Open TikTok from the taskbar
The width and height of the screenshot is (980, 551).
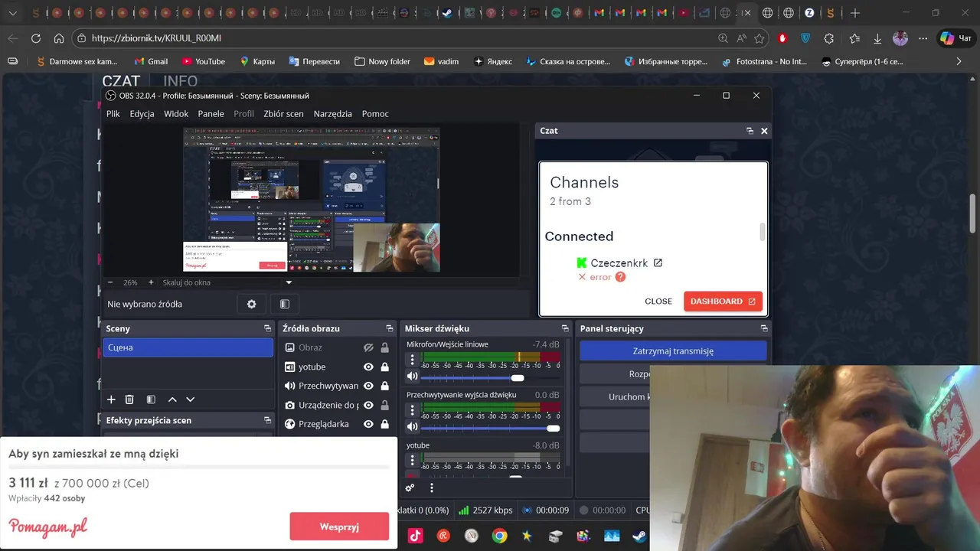click(x=415, y=536)
